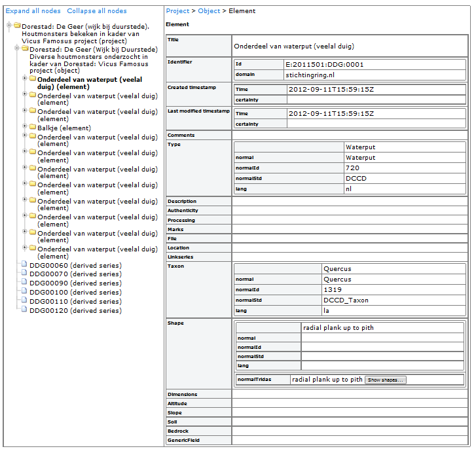Click the Authenticity field label

pos(183,211)
